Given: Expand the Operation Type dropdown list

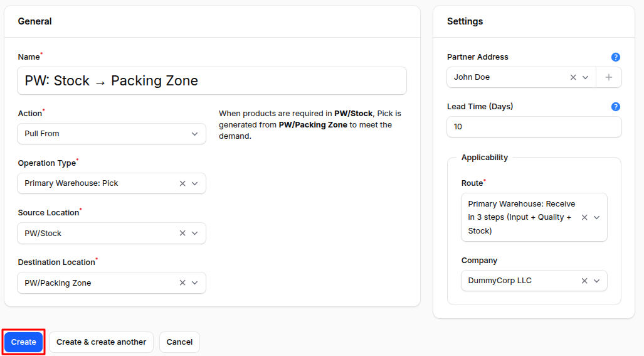Looking at the screenshot, I should tap(194, 183).
